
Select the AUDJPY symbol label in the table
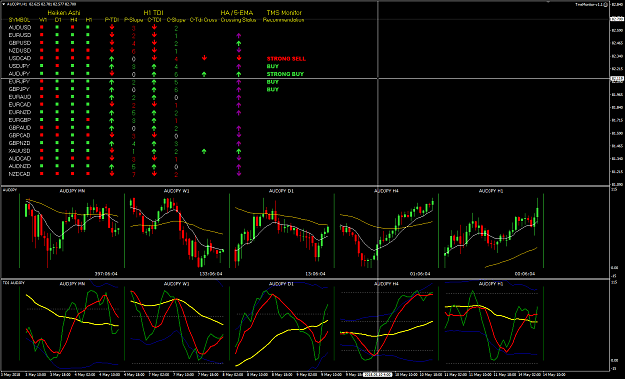pos(20,74)
